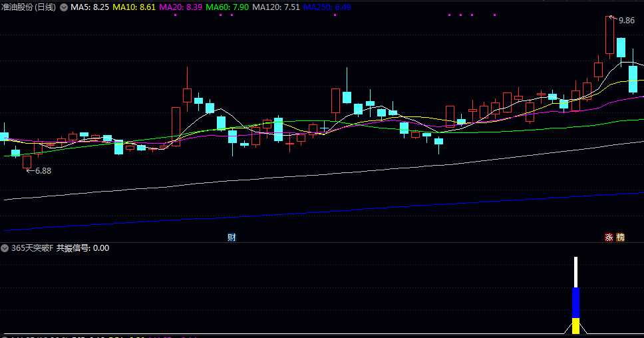Click the 财 financial report marker
The image size is (644, 338).
click(232, 238)
